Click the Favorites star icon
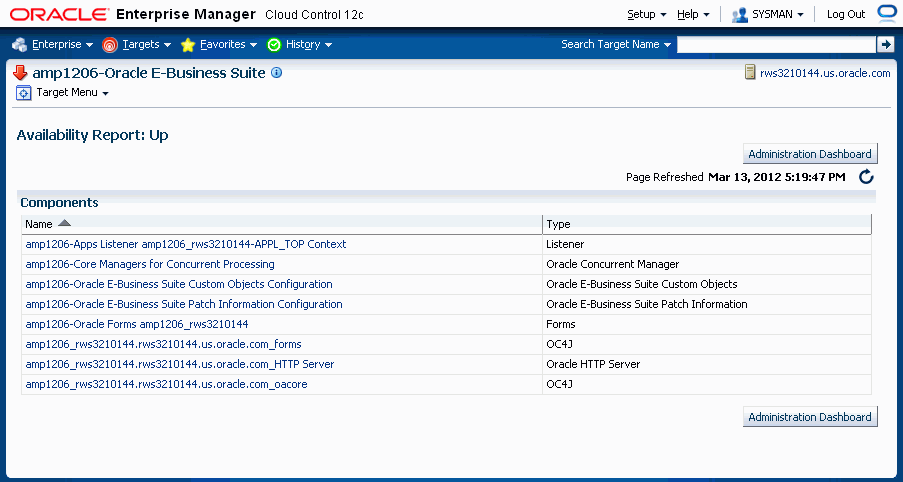Image resolution: width=903 pixels, height=482 pixels. 188,44
